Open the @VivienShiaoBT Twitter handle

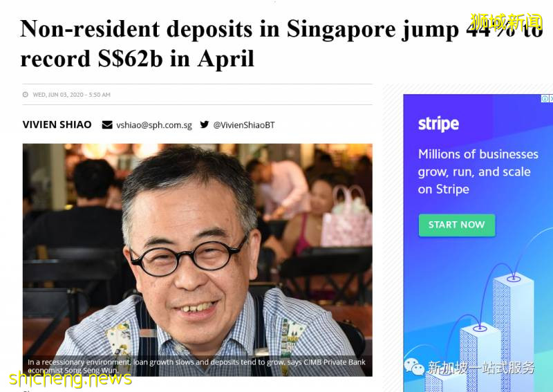click(244, 125)
